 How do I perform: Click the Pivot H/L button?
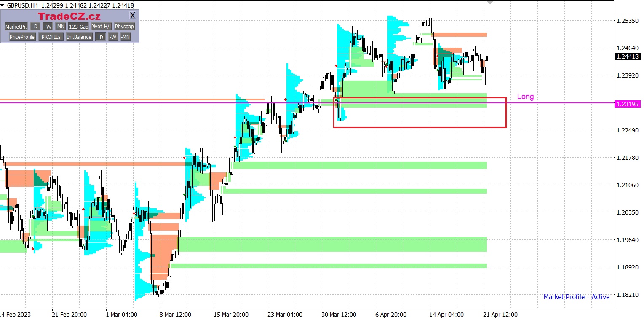[x=102, y=27]
